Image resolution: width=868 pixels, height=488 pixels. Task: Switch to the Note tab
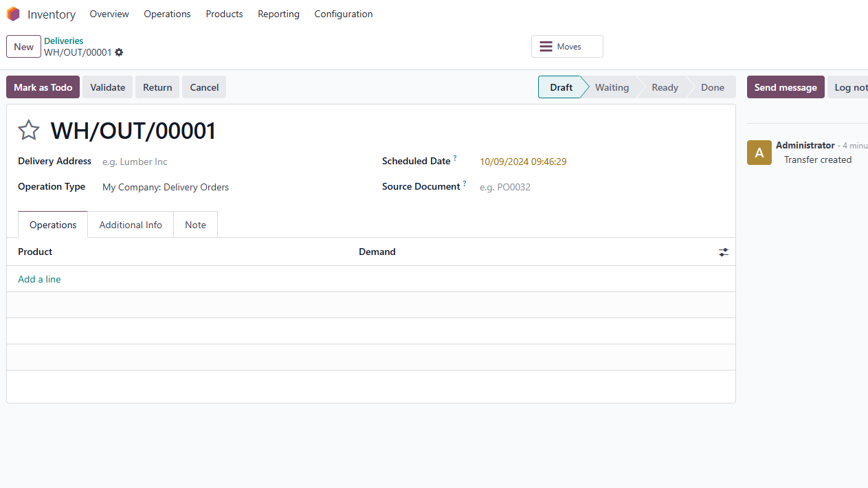[x=195, y=225]
